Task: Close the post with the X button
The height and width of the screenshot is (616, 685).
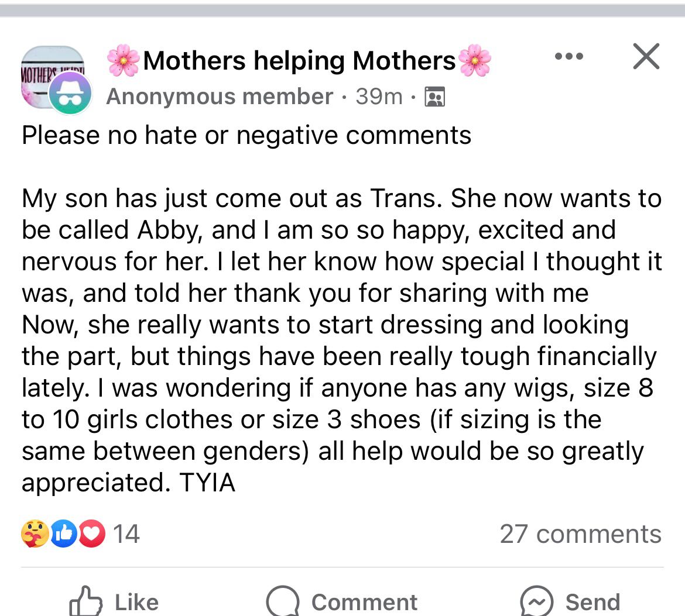Action: pyautogui.click(x=646, y=57)
